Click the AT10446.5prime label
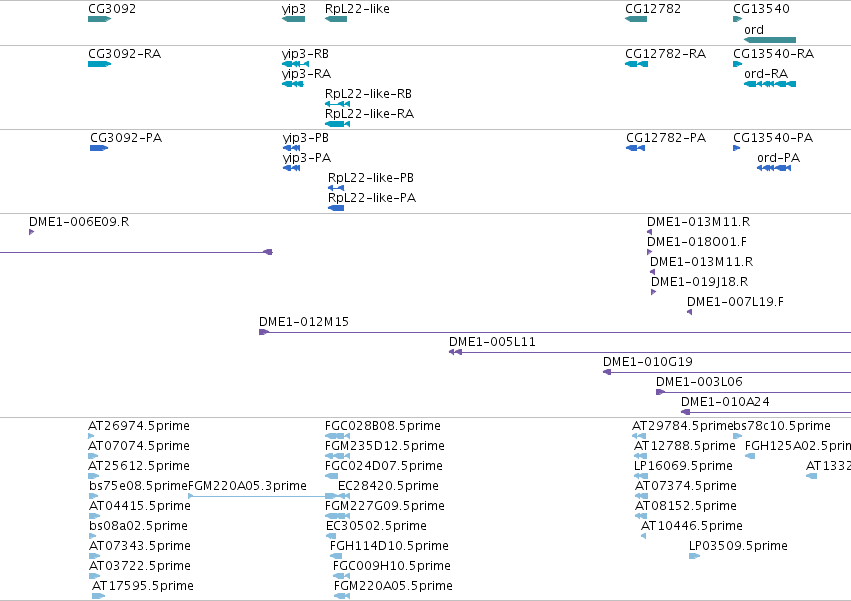 click(x=691, y=527)
